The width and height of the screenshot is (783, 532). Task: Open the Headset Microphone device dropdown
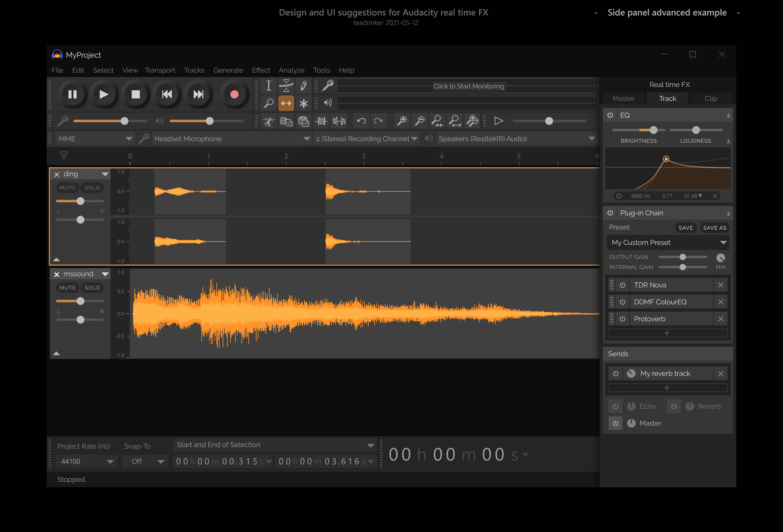232,139
